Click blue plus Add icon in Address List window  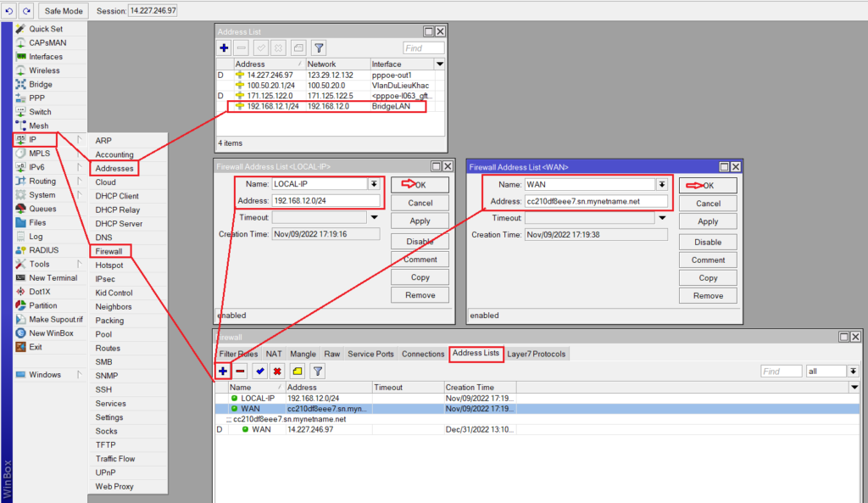click(x=224, y=48)
